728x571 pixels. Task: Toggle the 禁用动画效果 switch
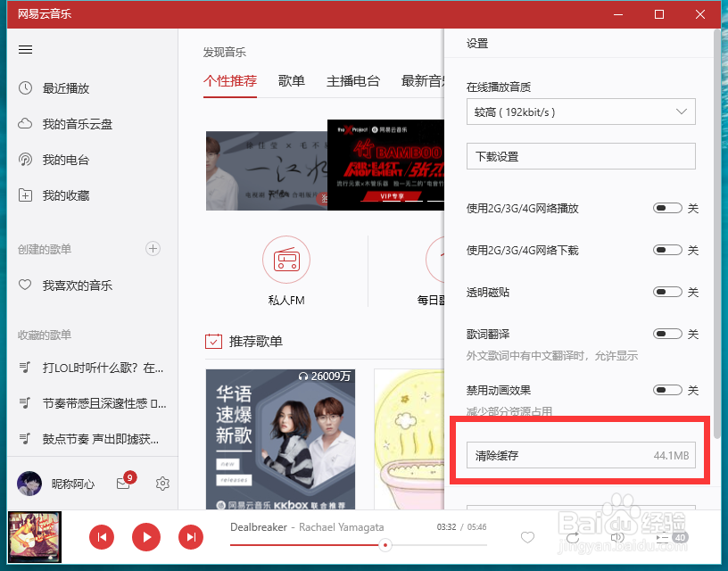coord(667,390)
